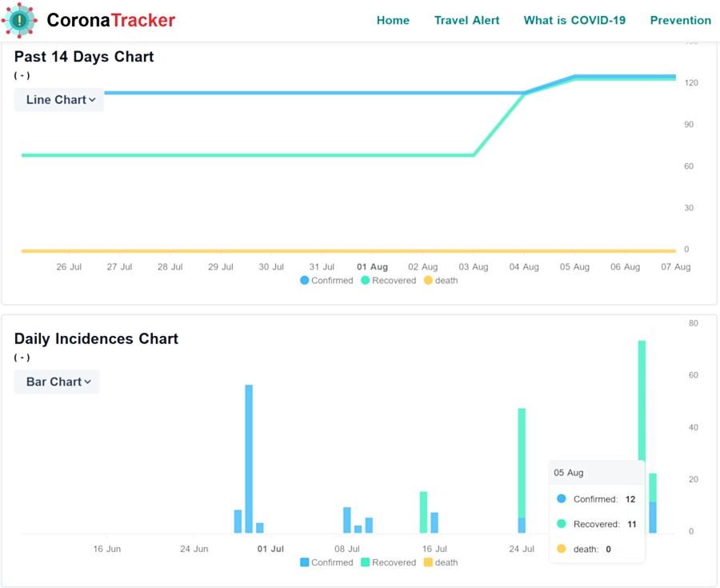Image resolution: width=720 pixels, height=588 pixels.
Task: Expand the Line Chart type dropdown
Action: [60, 100]
